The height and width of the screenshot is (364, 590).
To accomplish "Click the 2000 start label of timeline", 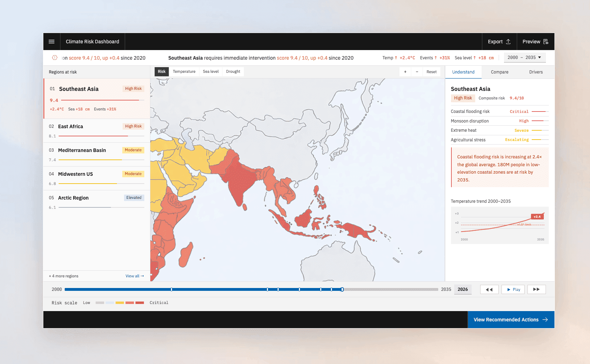I will (x=57, y=289).
